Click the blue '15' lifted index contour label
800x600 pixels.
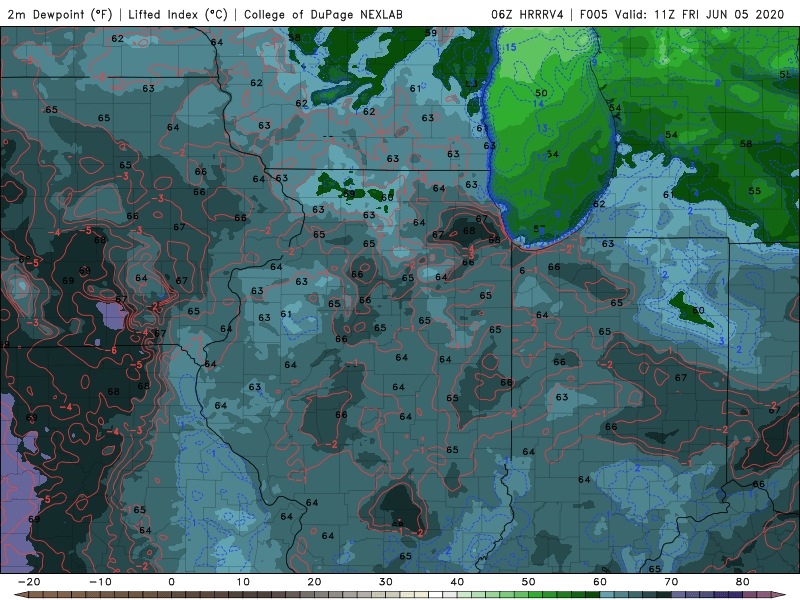511,47
